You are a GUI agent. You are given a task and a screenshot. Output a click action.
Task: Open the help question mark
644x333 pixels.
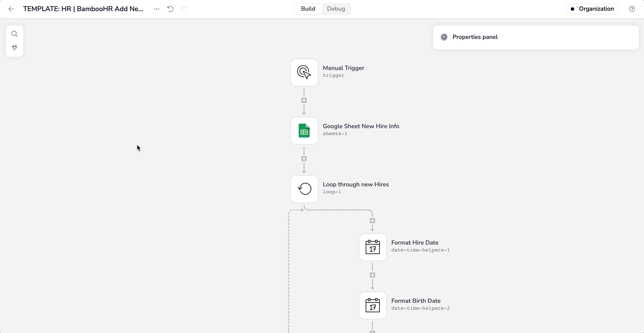pos(633,9)
